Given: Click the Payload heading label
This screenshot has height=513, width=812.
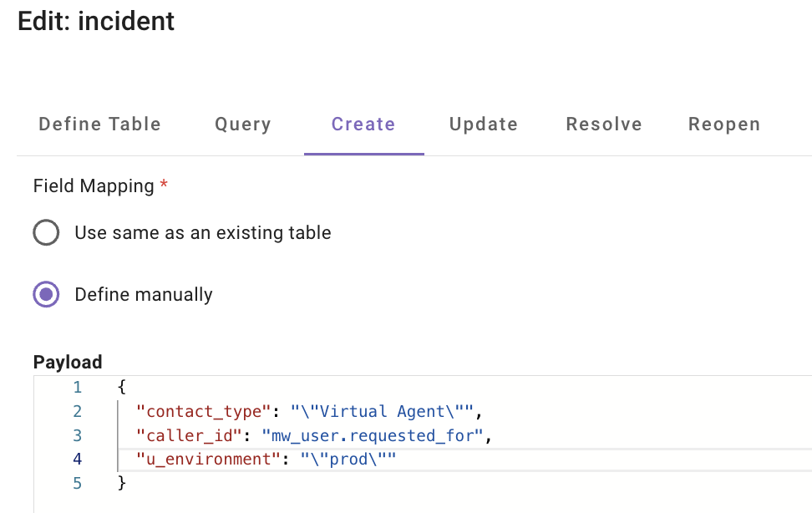Looking at the screenshot, I should tap(68, 362).
